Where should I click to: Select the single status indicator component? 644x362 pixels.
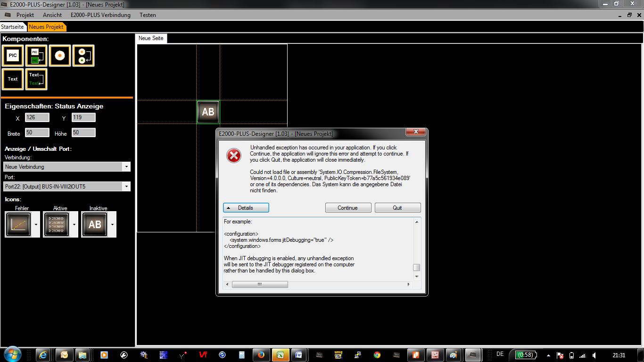click(x=60, y=56)
